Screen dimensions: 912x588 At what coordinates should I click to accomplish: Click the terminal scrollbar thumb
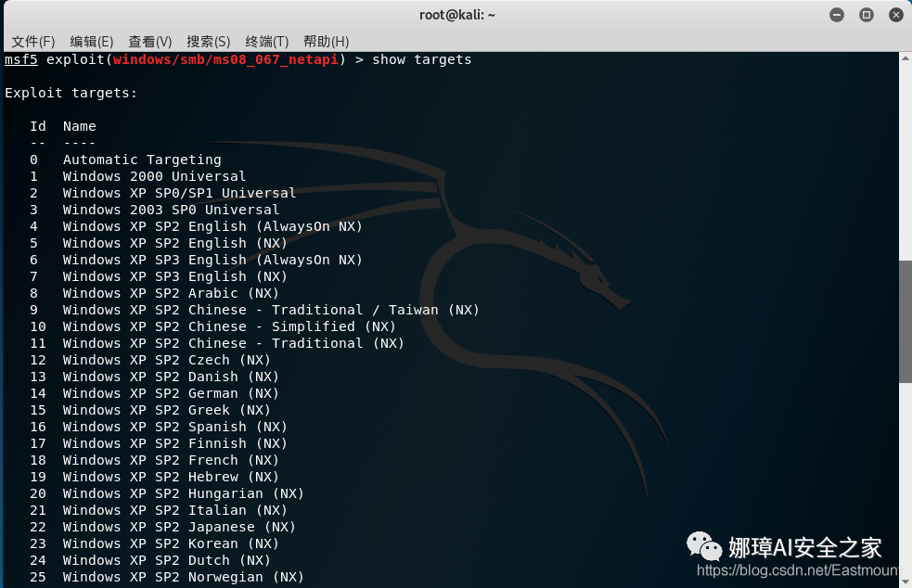coord(905,321)
